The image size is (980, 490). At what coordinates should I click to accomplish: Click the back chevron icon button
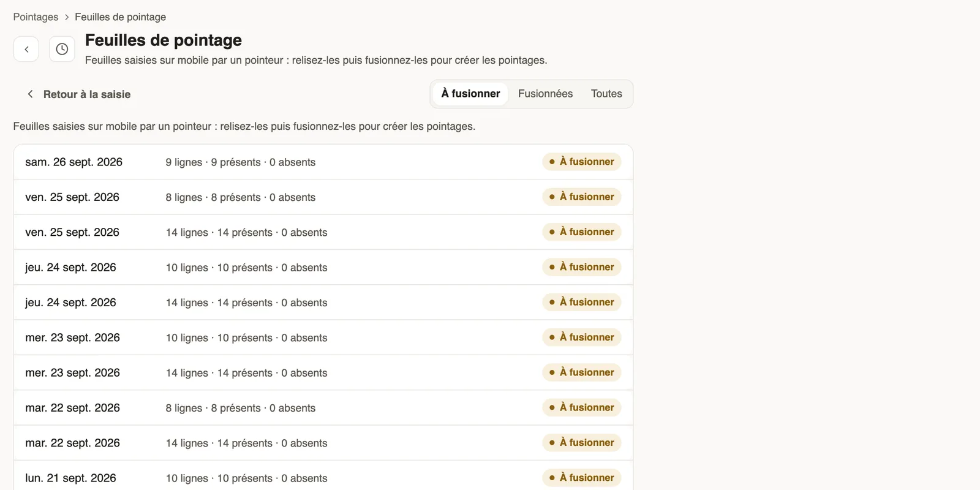click(26, 49)
